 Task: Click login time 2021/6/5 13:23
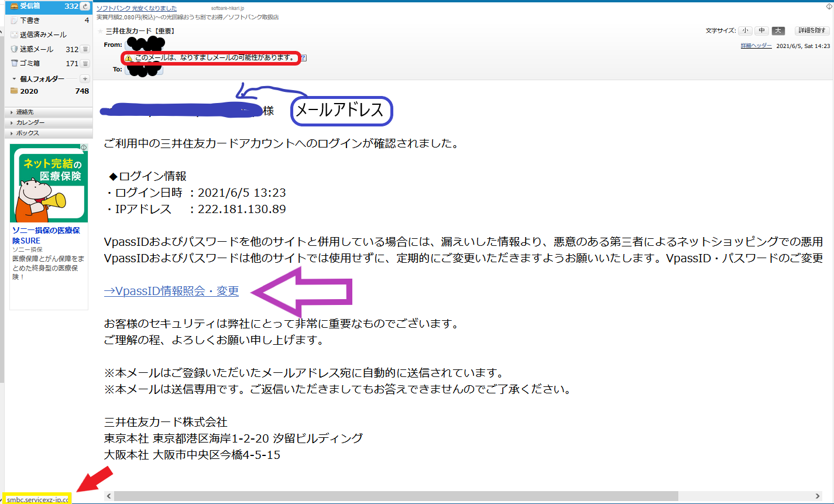click(x=242, y=193)
